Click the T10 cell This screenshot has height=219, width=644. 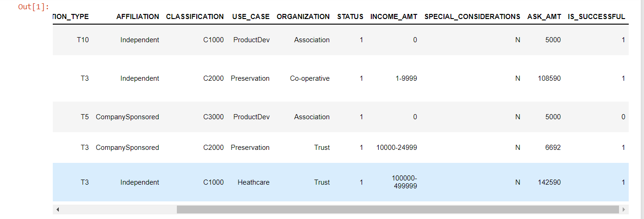[x=83, y=40]
